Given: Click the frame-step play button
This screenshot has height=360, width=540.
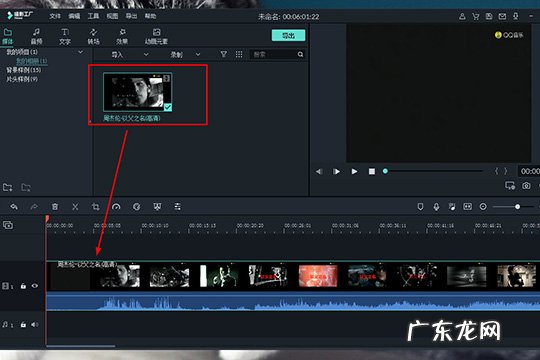Looking at the screenshot, I should 336,171.
